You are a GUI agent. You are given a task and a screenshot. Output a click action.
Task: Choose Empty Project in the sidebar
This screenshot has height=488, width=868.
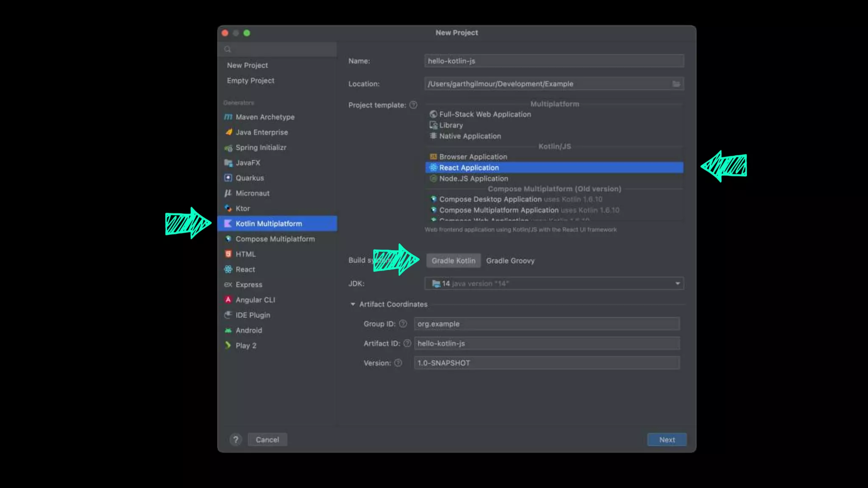[250, 80]
